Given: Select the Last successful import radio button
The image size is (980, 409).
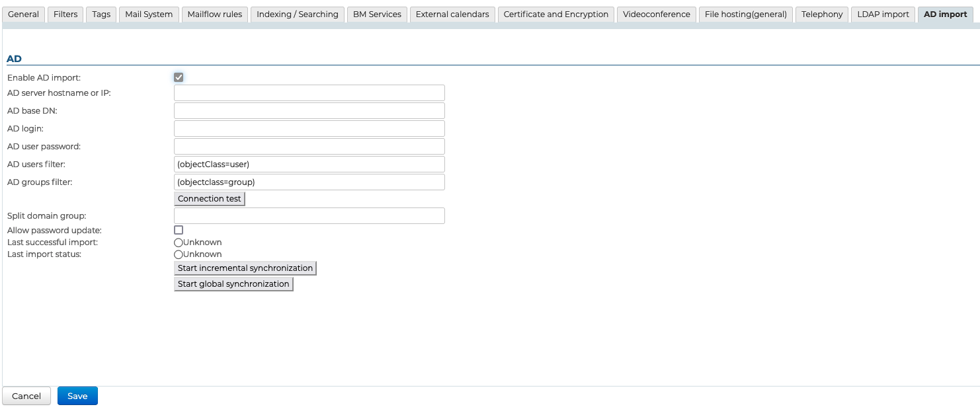Looking at the screenshot, I should tap(179, 242).
